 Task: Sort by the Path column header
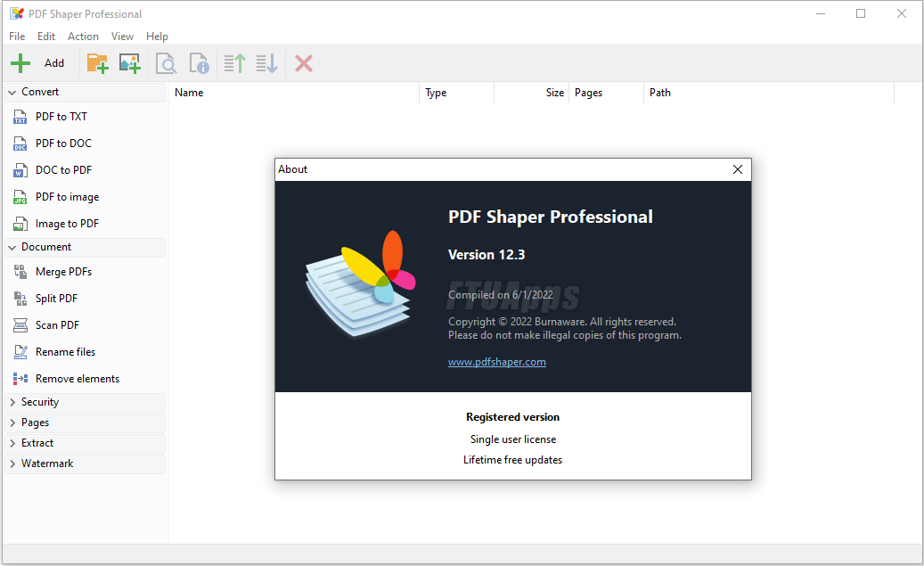point(769,93)
